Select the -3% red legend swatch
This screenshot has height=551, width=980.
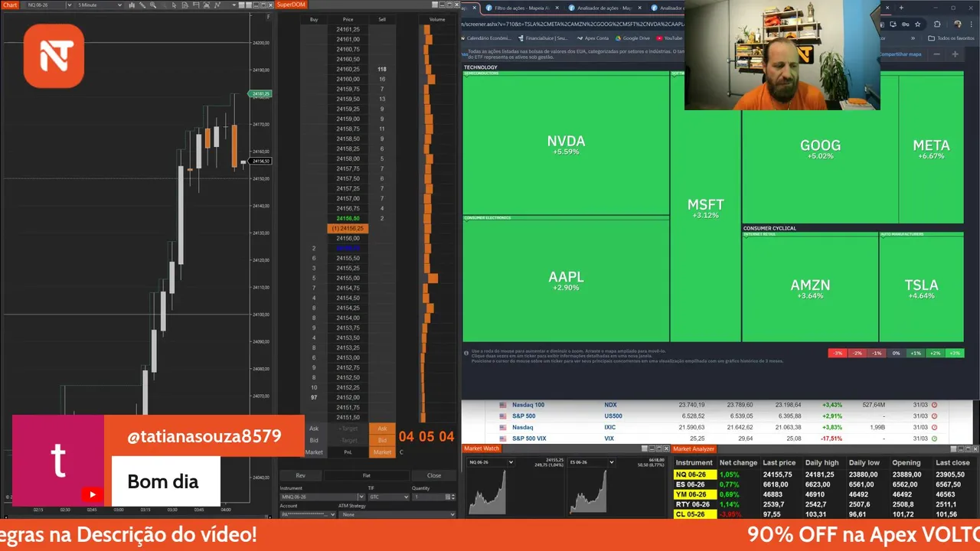(838, 353)
